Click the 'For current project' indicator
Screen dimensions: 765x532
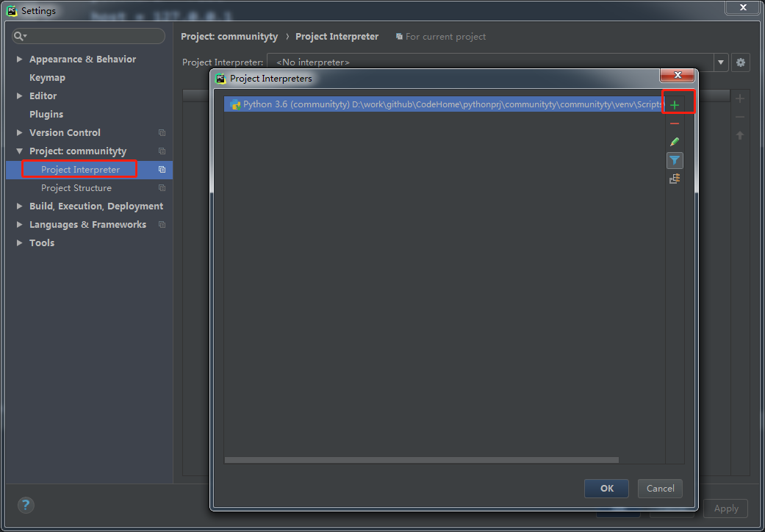(x=440, y=36)
